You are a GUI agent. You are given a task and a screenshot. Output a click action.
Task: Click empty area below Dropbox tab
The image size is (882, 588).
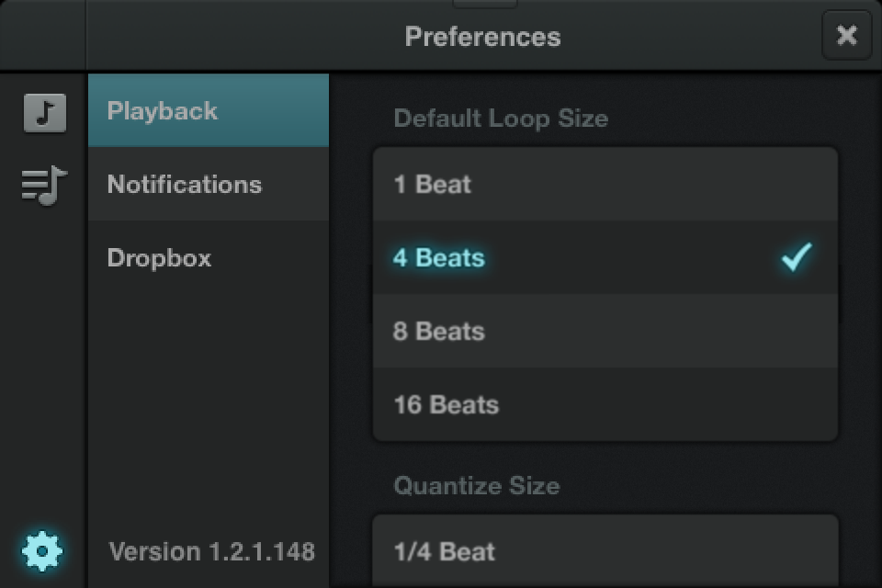tap(209, 395)
